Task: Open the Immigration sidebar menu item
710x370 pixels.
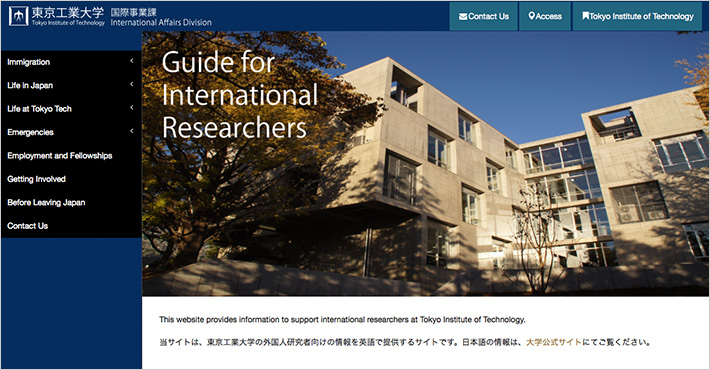Action: 71,62
